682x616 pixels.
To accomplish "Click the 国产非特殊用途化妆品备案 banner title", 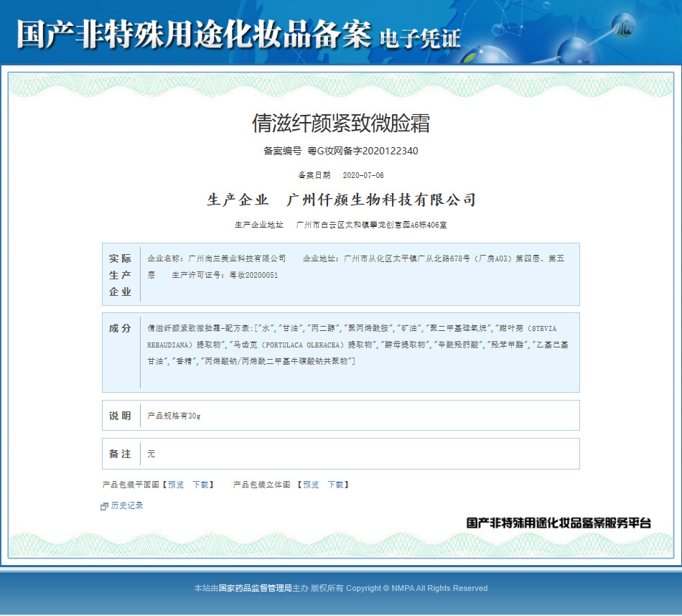I will 194,34.
